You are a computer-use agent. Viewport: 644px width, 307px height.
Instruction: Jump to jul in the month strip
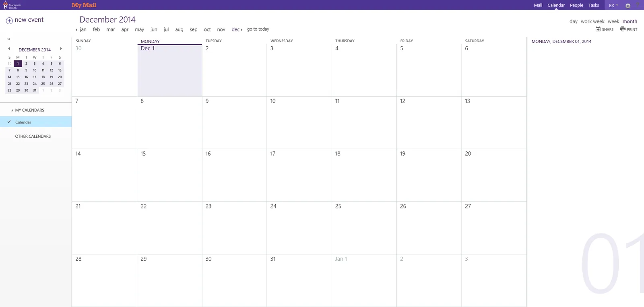pyautogui.click(x=166, y=30)
